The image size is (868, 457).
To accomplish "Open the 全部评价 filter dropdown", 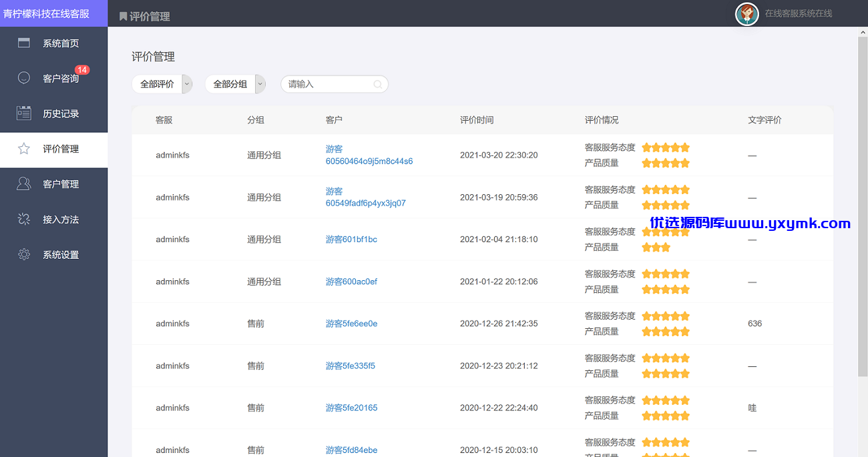I will tap(162, 84).
